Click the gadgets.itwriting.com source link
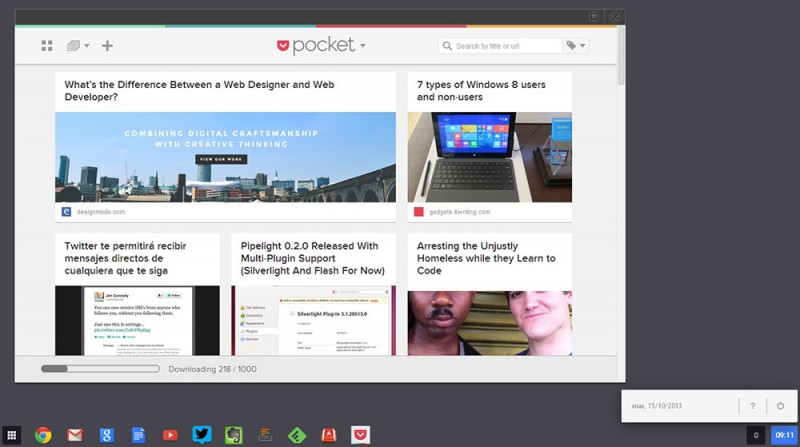 click(x=460, y=212)
